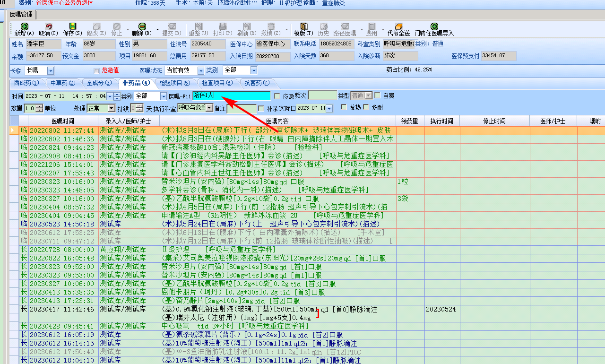This screenshot has height=364, width=605.
Task: Click the 撤销(Z) undo icon
Action: tap(271, 26)
